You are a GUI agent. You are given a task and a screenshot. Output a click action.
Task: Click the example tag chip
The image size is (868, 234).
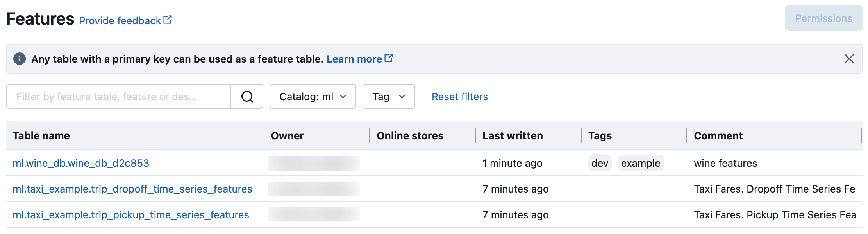(640, 163)
